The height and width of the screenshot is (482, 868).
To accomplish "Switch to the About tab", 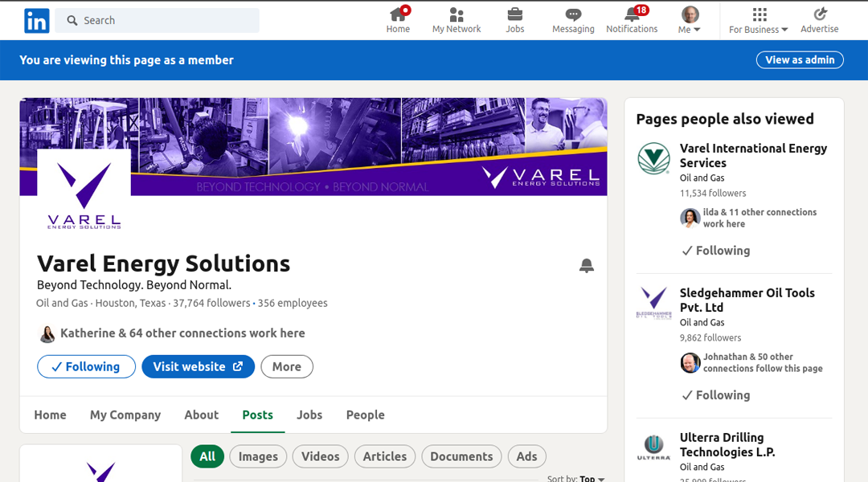I will point(202,415).
